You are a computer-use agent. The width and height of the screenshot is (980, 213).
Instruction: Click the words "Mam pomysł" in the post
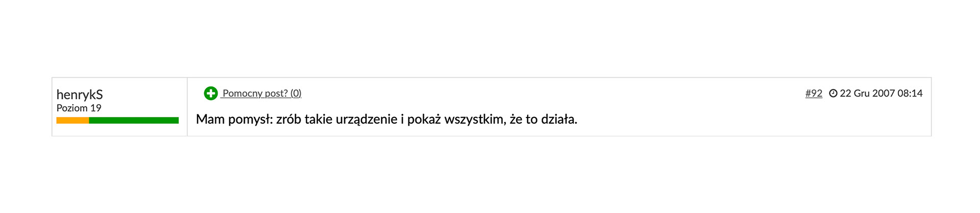click(x=234, y=120)
